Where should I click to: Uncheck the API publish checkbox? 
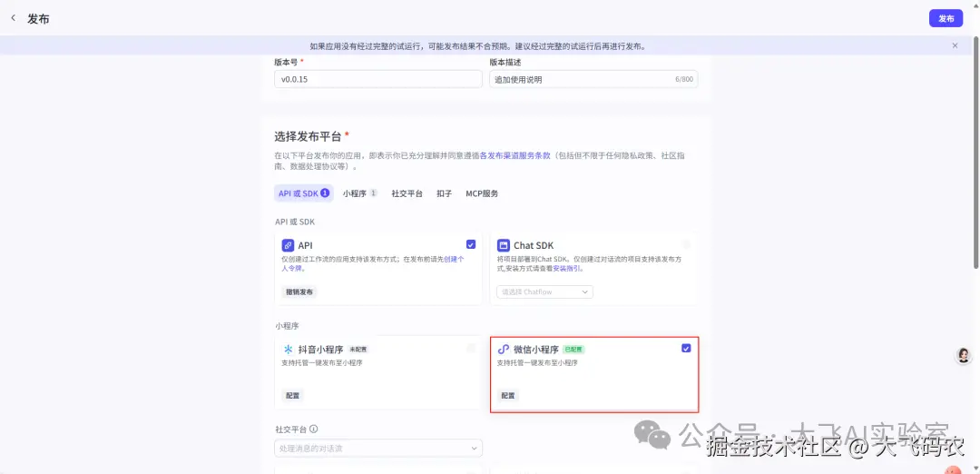tap(471, 244)
